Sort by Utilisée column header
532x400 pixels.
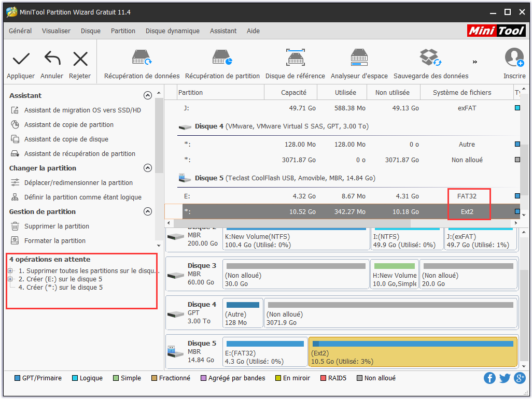pos(342,93)
